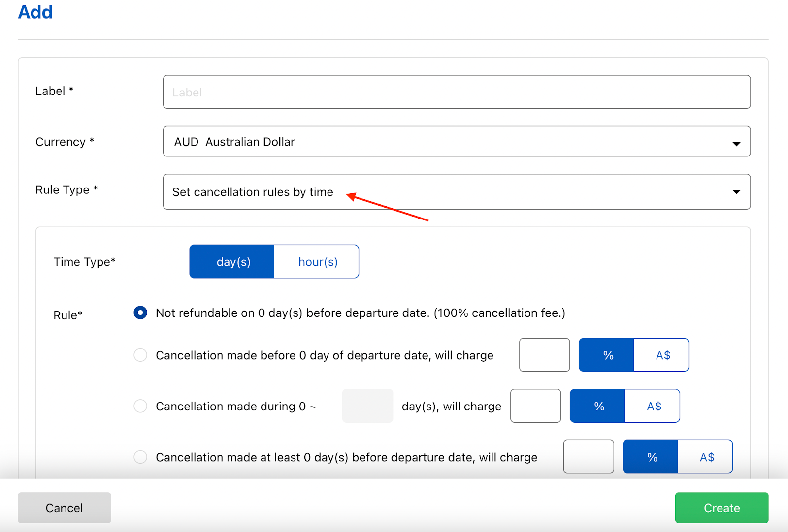788x532 pixels.
Task: Select 'Cancellation made at least 0 day(s)' radio
Action: coord(140,457)
